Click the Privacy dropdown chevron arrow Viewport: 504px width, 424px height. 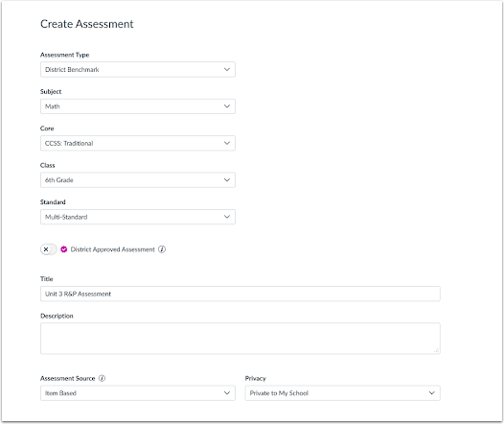coord(432,393)
